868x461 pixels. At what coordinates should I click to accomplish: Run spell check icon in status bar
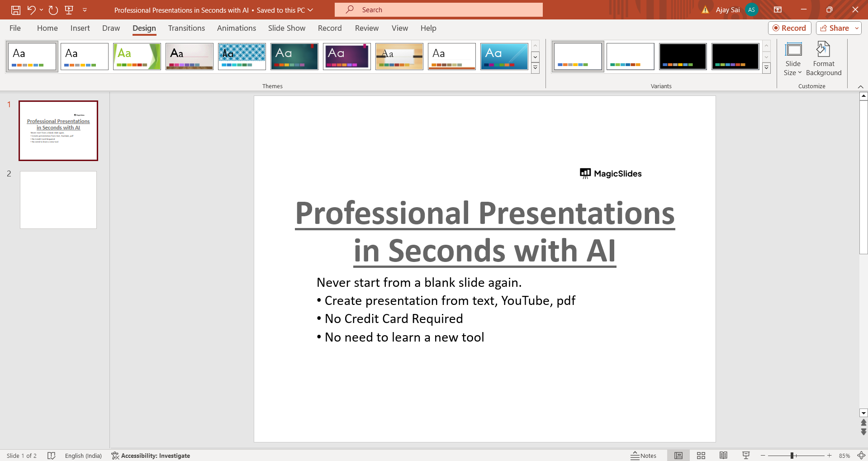[x=52, y=456]
